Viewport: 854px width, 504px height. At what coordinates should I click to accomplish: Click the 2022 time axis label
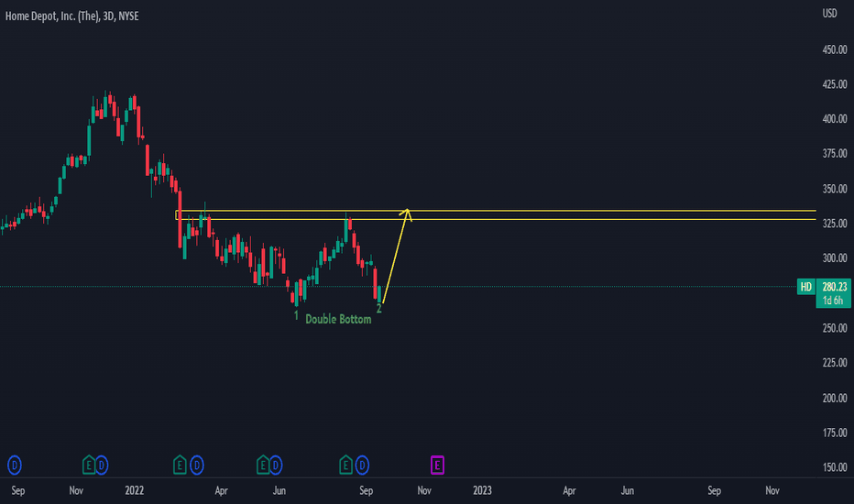click(x=134, y=490)
